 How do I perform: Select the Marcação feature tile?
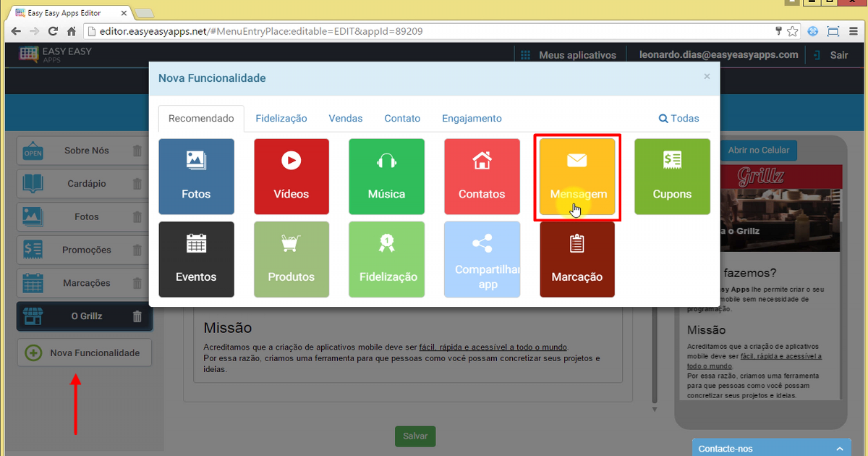576,259
